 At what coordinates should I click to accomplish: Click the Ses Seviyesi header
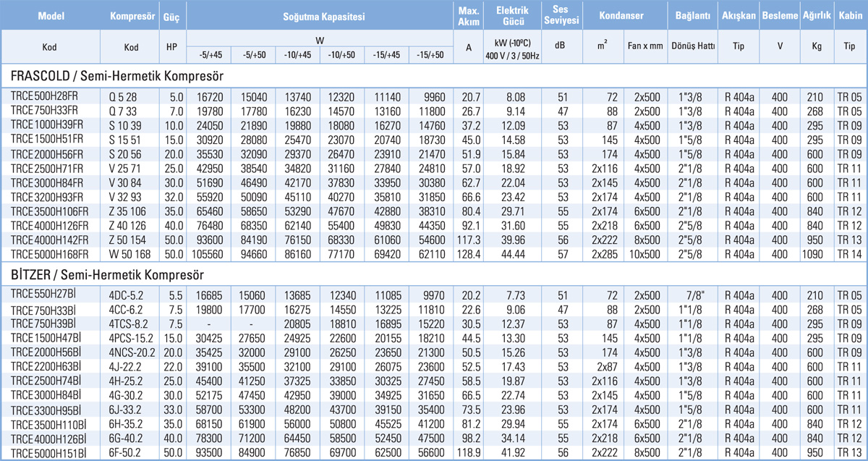[x=559, y=15]
